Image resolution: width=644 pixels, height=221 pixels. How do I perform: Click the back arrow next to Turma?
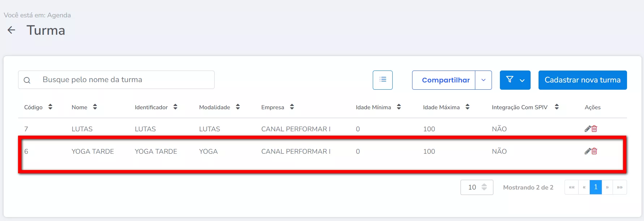pyautogui.click(x=12, y=30)
